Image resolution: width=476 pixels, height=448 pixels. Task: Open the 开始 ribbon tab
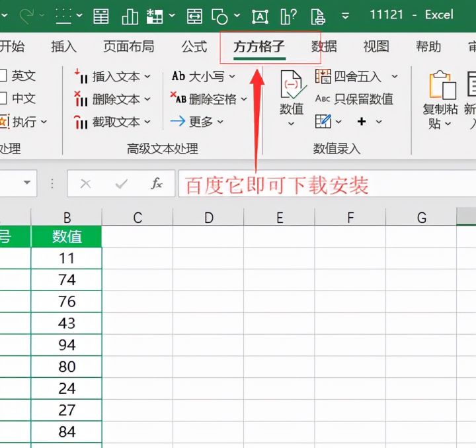click(12, 46)
